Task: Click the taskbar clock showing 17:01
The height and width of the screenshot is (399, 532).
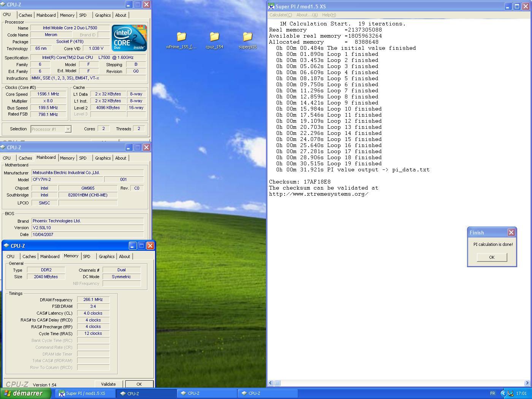Action: (521, 393)
